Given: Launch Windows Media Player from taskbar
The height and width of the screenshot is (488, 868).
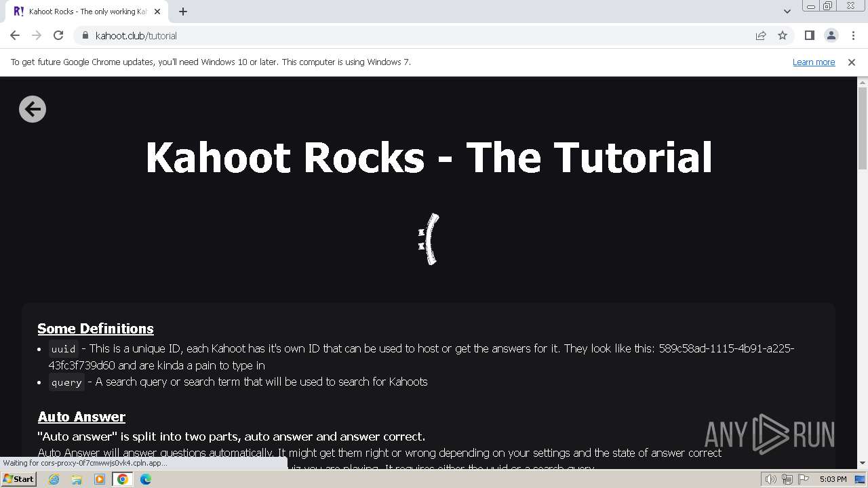Looking at the screenshot, I should pyautogui.click(x=100, y=479).
